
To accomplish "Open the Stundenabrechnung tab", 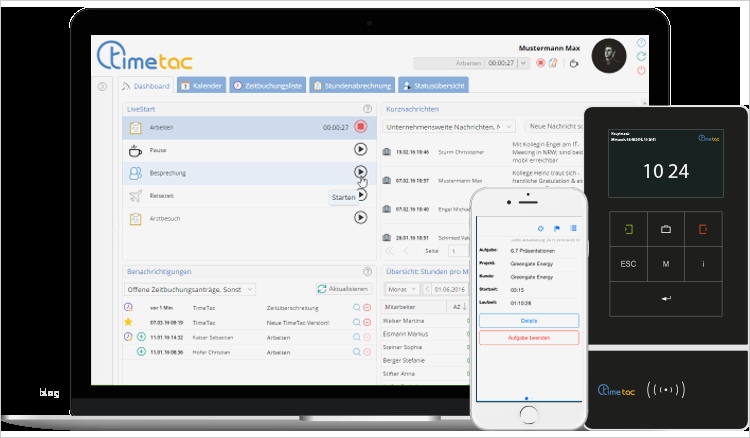I will [x=352, y=86].
